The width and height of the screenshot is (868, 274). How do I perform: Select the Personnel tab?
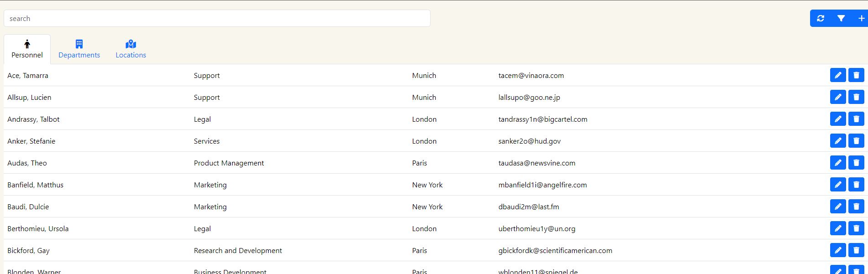[x=27, y=49]
